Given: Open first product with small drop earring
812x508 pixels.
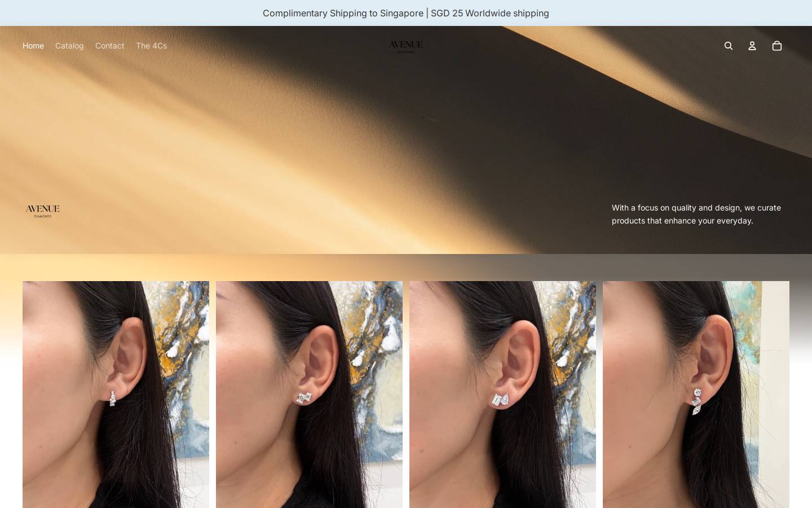Looking at the screenshot, I should [116, 395].
